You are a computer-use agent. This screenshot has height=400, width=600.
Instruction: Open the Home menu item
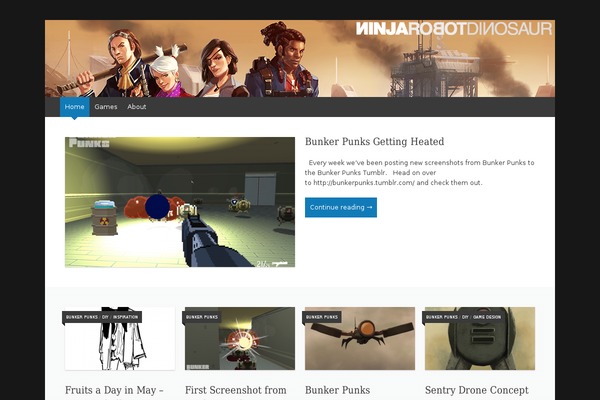pos(75,107)
